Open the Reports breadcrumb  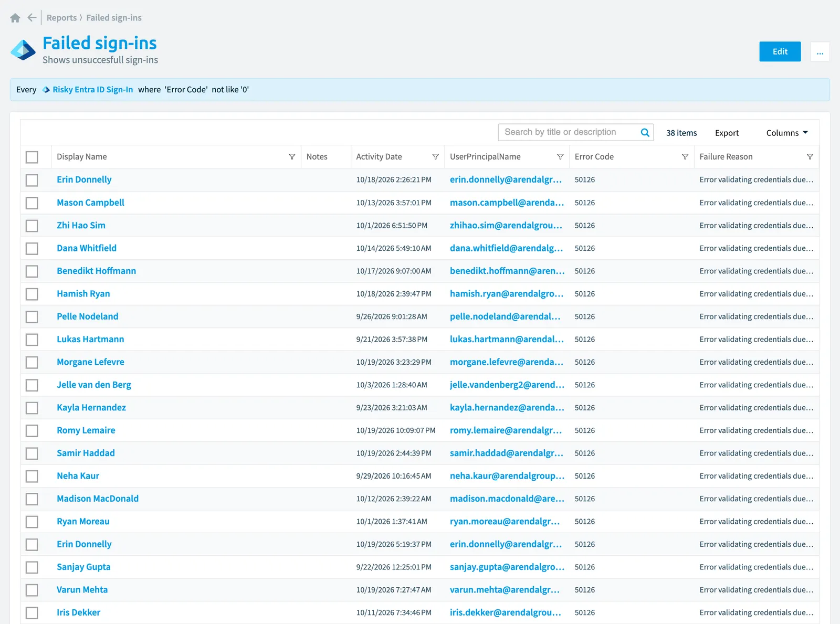point(61,18)
